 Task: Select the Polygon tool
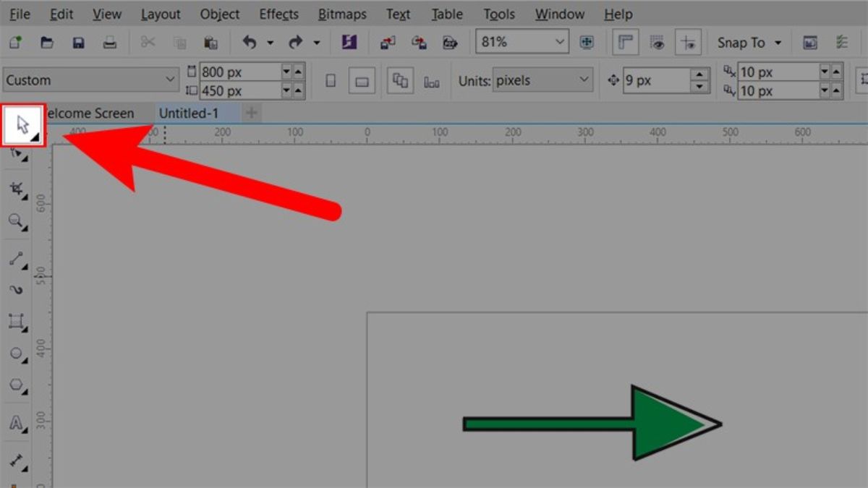[x=17, y=386]
